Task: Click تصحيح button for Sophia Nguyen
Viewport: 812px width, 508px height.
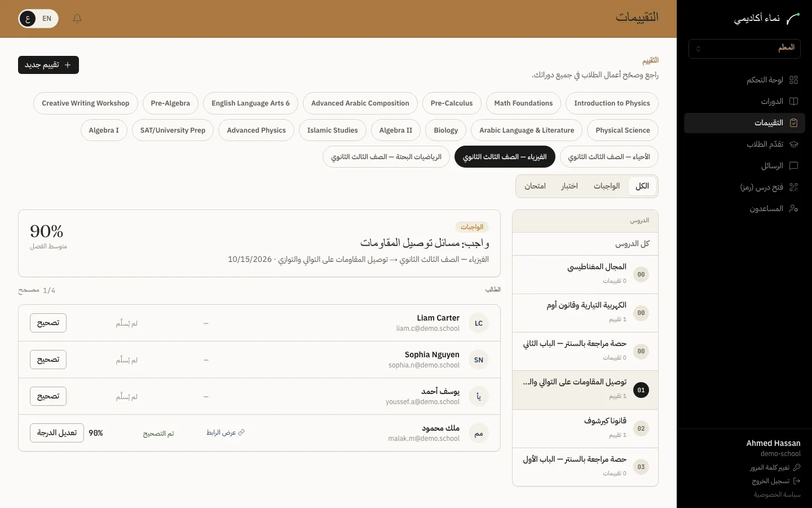Action: [48, 360]
